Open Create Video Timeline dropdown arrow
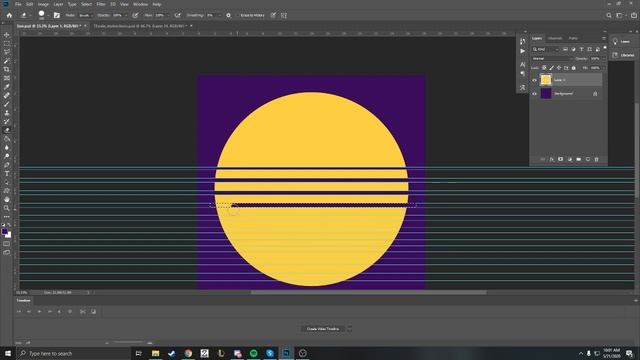The width and height of the screenshot is (640, 360). pyautogui.click(x=349, y=329)
